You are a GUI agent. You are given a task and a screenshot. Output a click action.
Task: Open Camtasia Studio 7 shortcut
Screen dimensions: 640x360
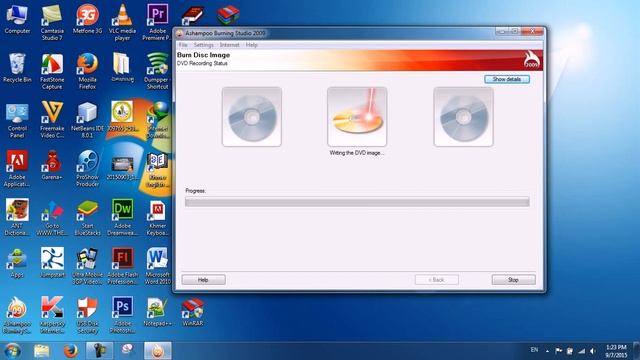(52, 22)
